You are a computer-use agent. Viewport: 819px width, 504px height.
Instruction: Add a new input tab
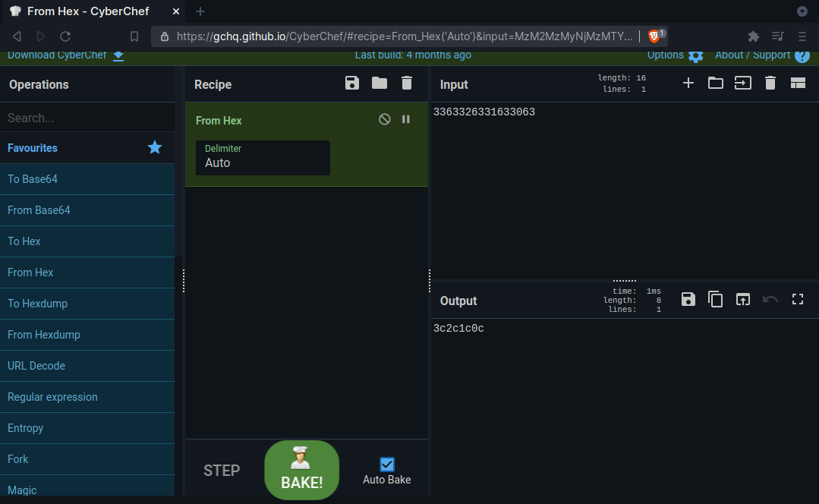click(x=688, y=83)
